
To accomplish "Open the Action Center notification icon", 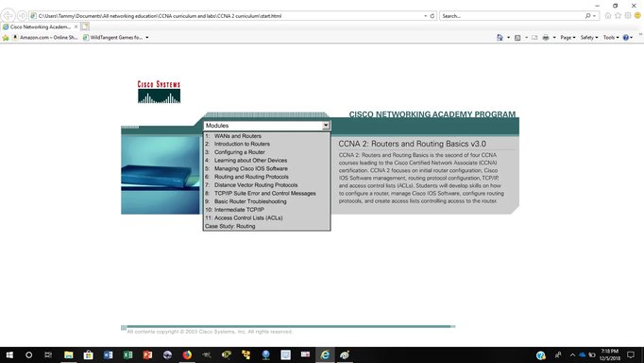I will [631, 354].
